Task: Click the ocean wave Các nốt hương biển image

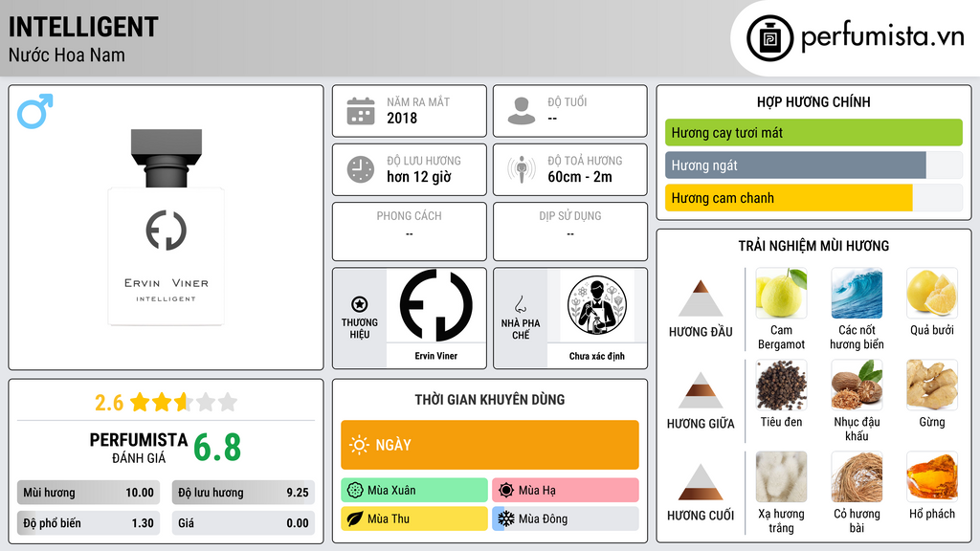Action: (857, 293)
